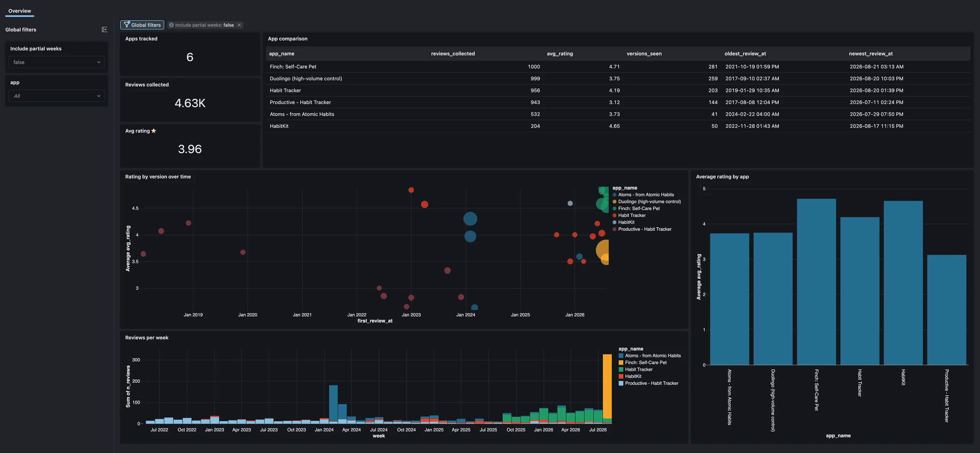
Task: Open the Global filters button
Action: click(142, 25)
